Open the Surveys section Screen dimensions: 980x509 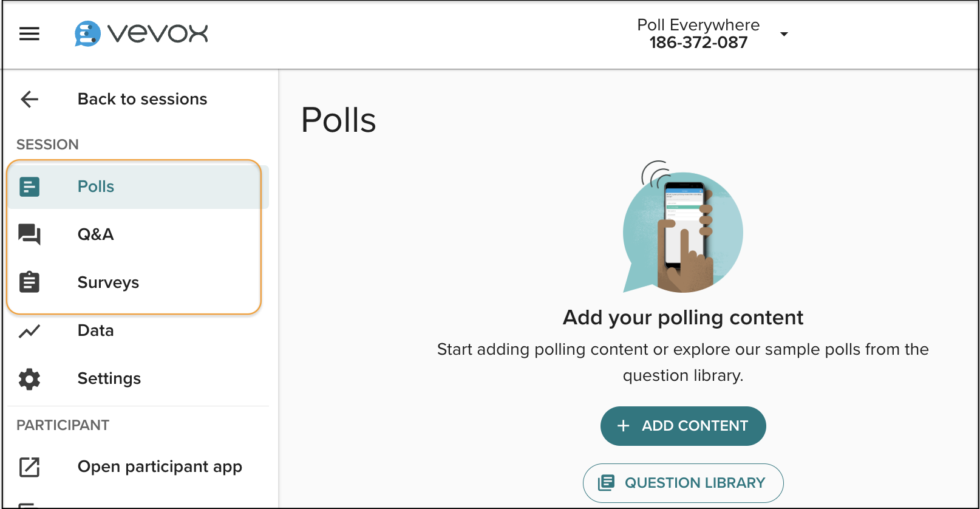click(x=108, y=282)
